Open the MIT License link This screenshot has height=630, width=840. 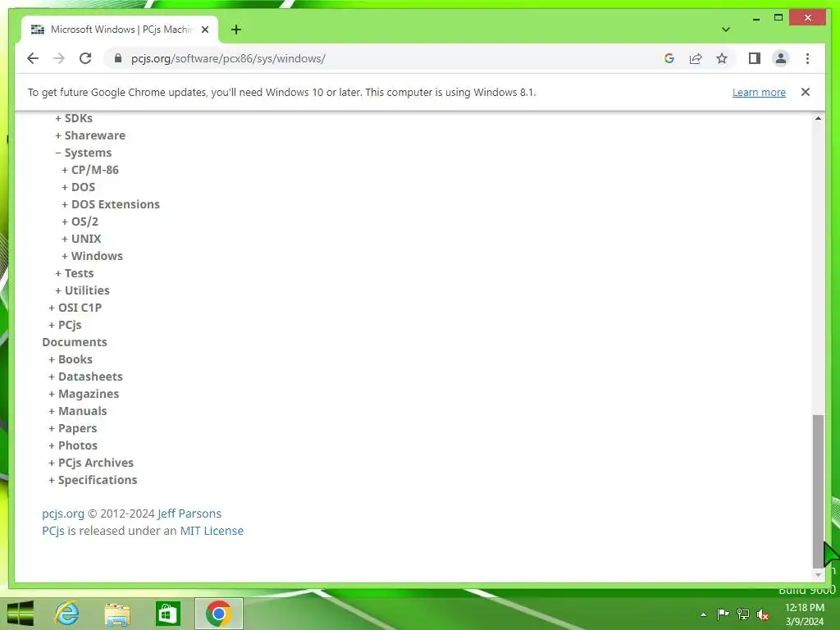click(212, 531)
